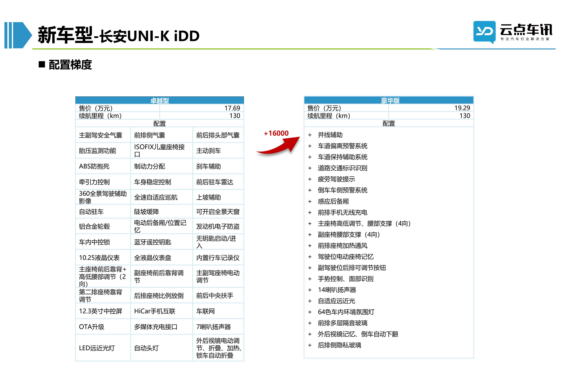This screenshot has height=392, width=588.
Task: Click the 蓝牙遥控钥匙 cell
Action: [161, 242]
